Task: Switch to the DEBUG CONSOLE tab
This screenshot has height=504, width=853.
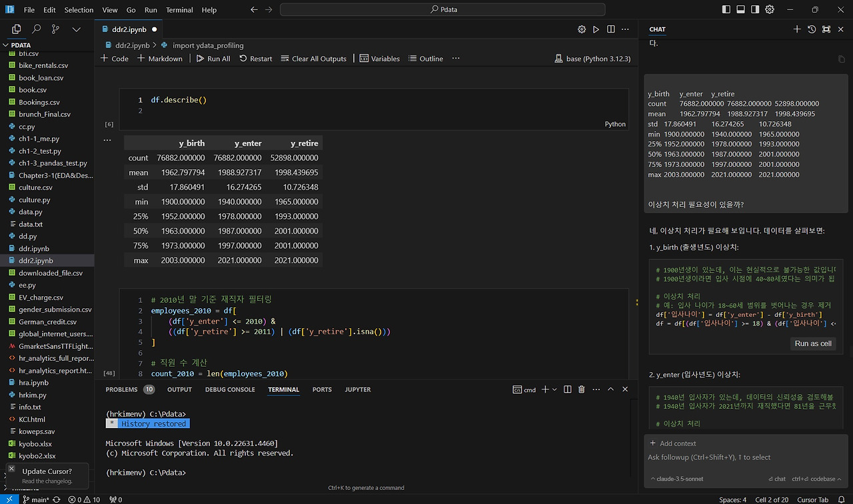Action: coord(230,389)
